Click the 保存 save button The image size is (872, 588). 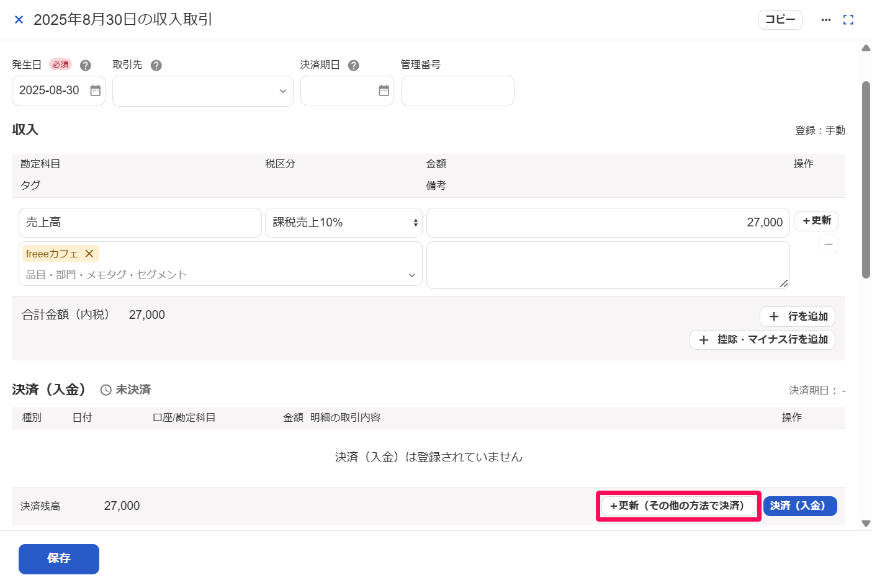click(59, 559)
